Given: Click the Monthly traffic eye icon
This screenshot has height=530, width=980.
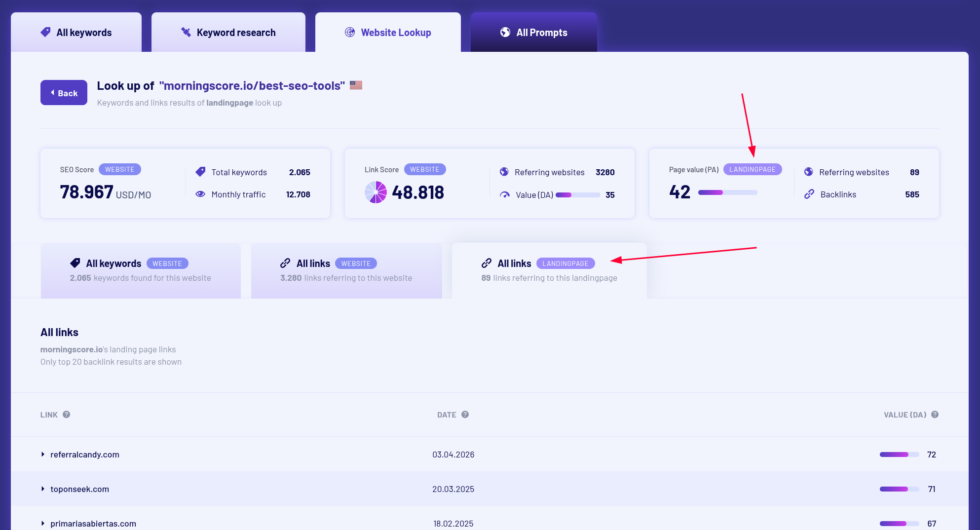Looking at the screenshot, I should [200, 194].
